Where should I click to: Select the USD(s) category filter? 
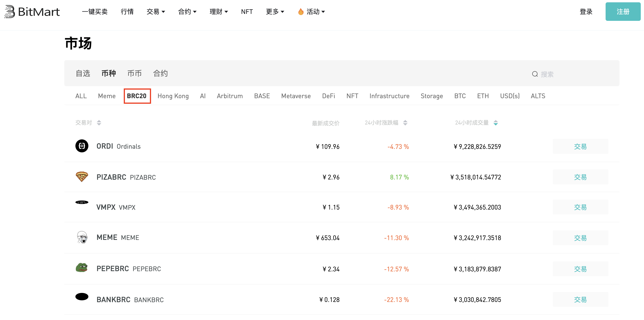(x=510, y=96)
